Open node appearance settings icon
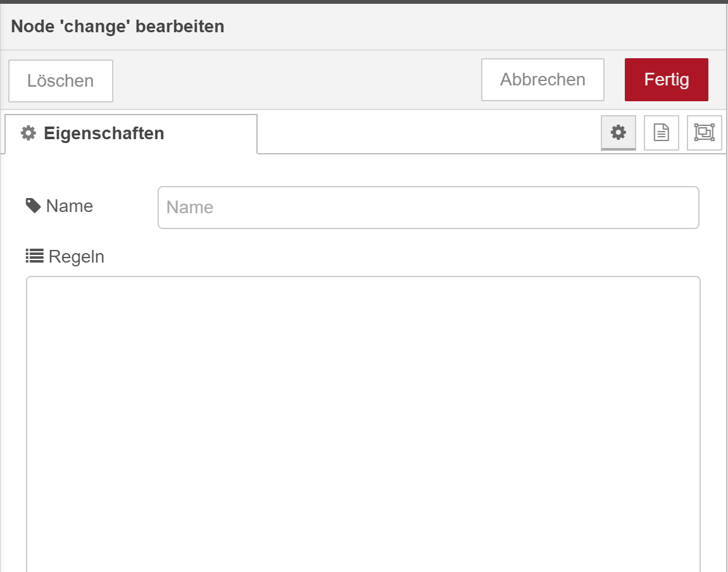Viewport: 728px width, 572px height. (x=705, y=133)
